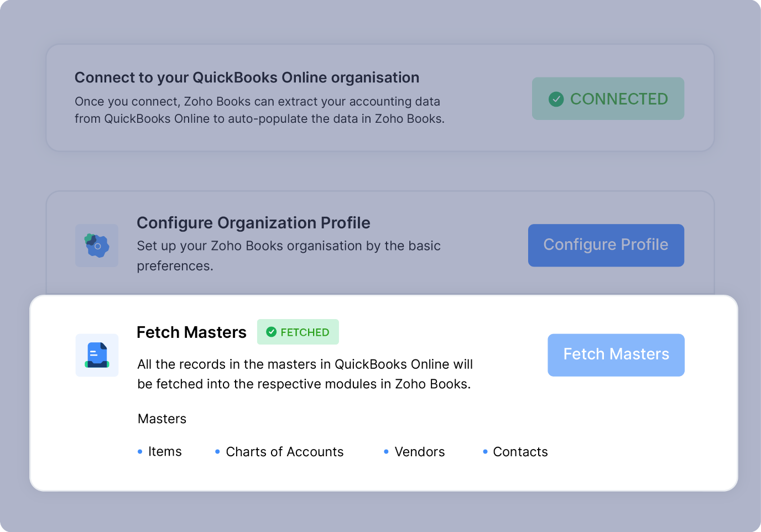The image size is (761, 532).
Task: Select the bullet next to Items
Action: pyautogui.click(x=139, y=452)
